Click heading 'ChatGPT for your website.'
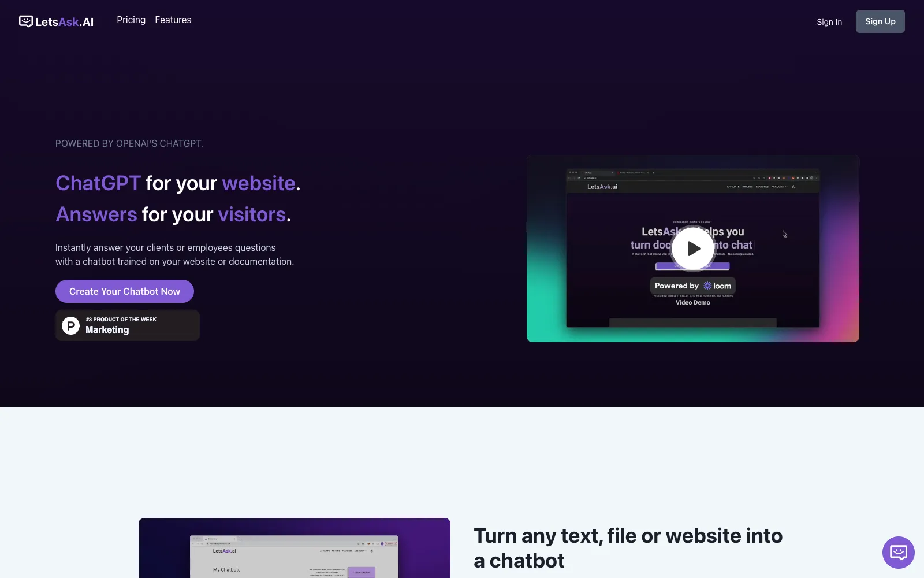This screenshot has width=924, height=578. click(178, 183)
